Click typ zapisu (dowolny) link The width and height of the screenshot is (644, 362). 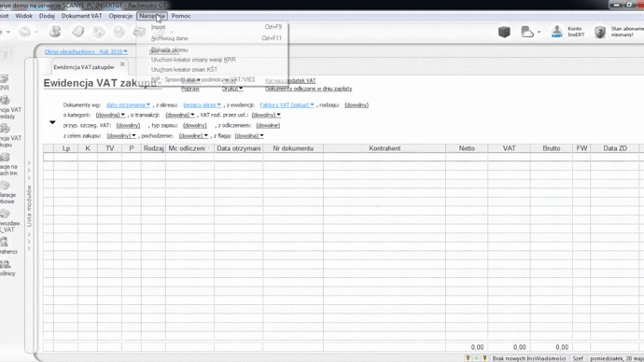(195, 125)
